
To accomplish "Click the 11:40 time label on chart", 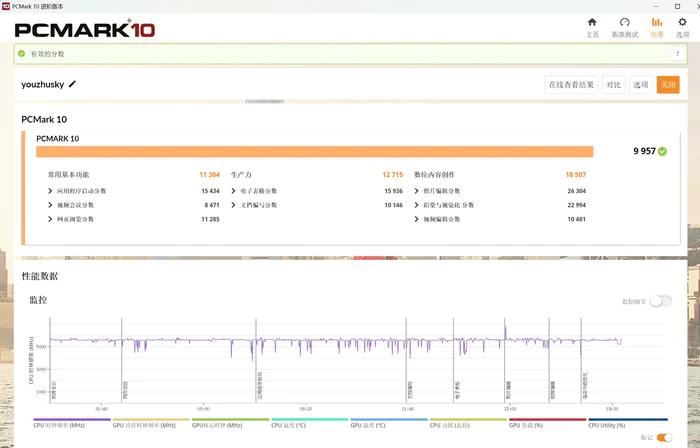I will (x=408, y=409).
